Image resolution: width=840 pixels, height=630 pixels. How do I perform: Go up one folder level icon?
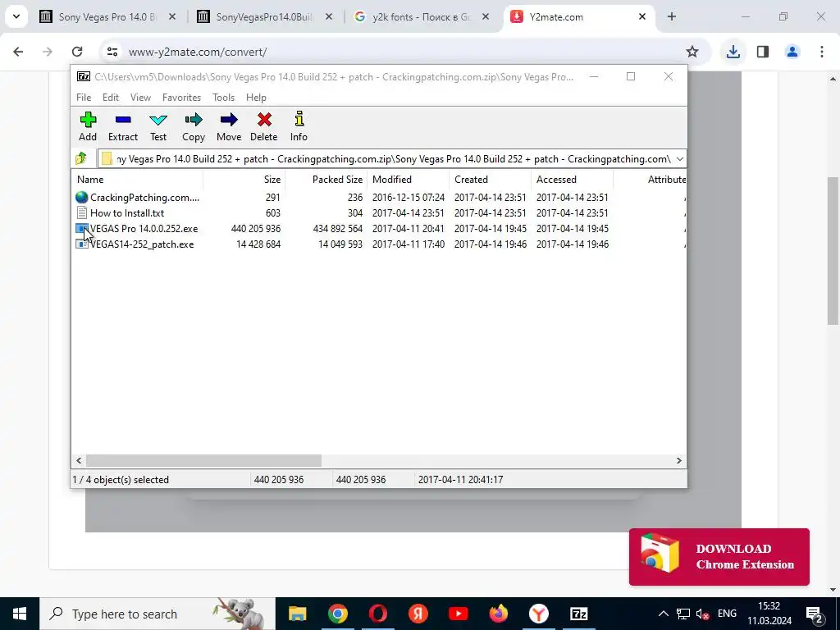[81, 158]
